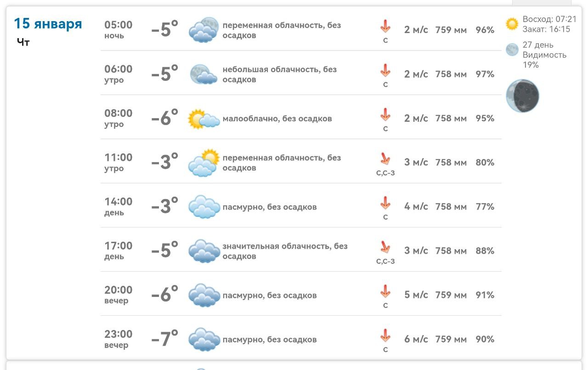The height and width of the screenshot is (370, 588).
Task: Click the 6 м/с wind speed value
Action: click(x=416, y=339)
